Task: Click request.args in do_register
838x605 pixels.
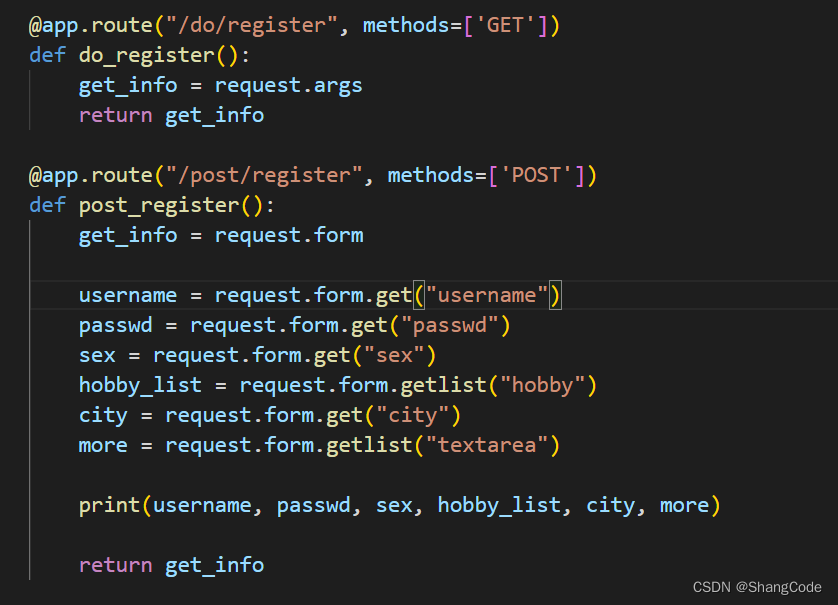Action: tap(288, 85)
